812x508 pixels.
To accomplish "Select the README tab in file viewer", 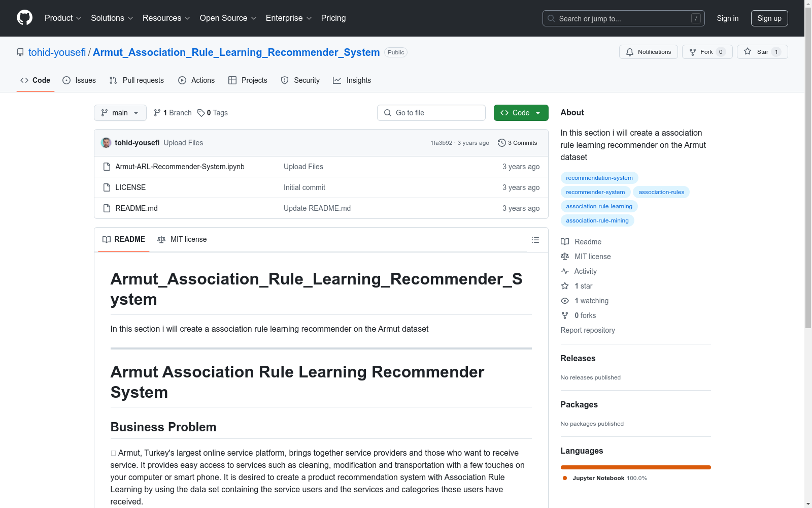I will [x=124, y=239].
